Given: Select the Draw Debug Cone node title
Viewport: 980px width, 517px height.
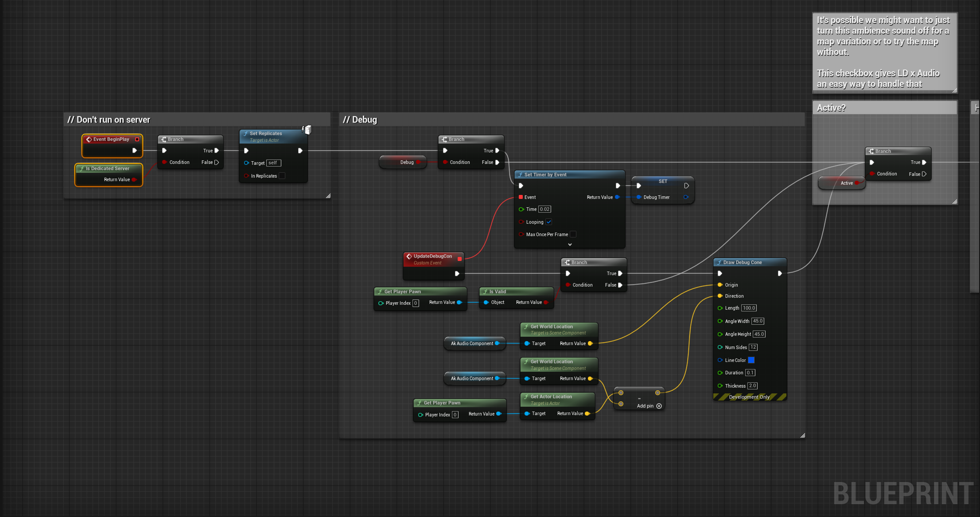Looking at the screenshot, I should [743, 262].
